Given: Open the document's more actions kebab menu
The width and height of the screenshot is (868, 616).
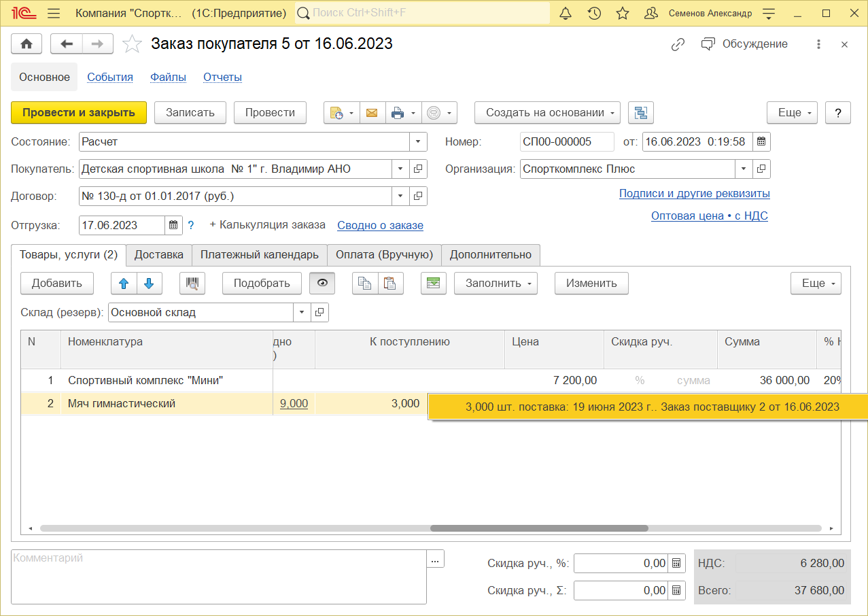Looking at the screenshot, I should click(x=819, y=44).
